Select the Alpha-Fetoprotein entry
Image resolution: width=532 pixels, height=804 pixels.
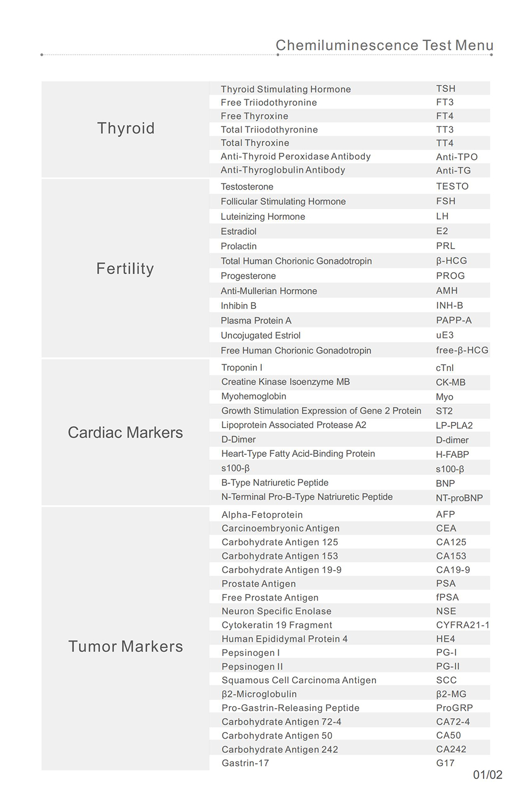pos(262,515)
